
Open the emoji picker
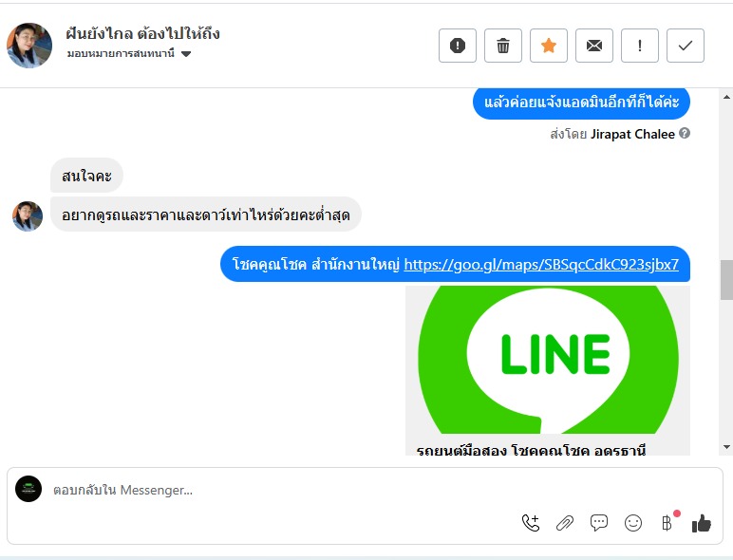pyautogui.click(x=633, y=523)
